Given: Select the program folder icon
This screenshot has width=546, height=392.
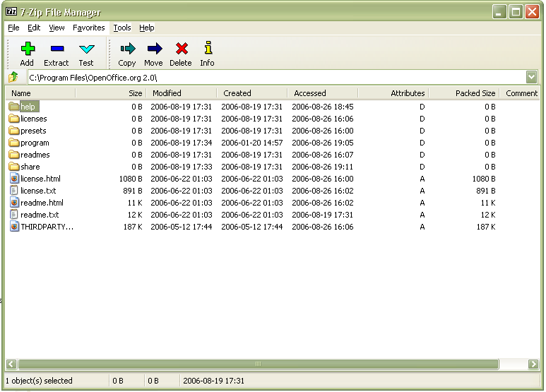Looking at the screenshot, I should tap(13, 143).
